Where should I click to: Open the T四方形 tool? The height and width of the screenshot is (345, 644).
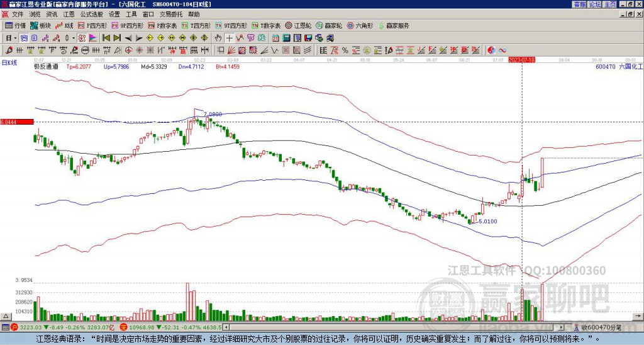(x=196, y=26)
